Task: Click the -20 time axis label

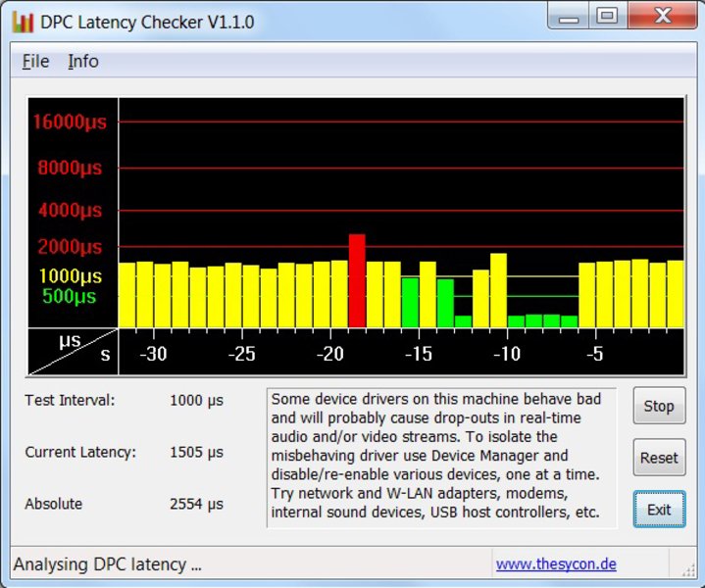Action: [x=330, y=354]
